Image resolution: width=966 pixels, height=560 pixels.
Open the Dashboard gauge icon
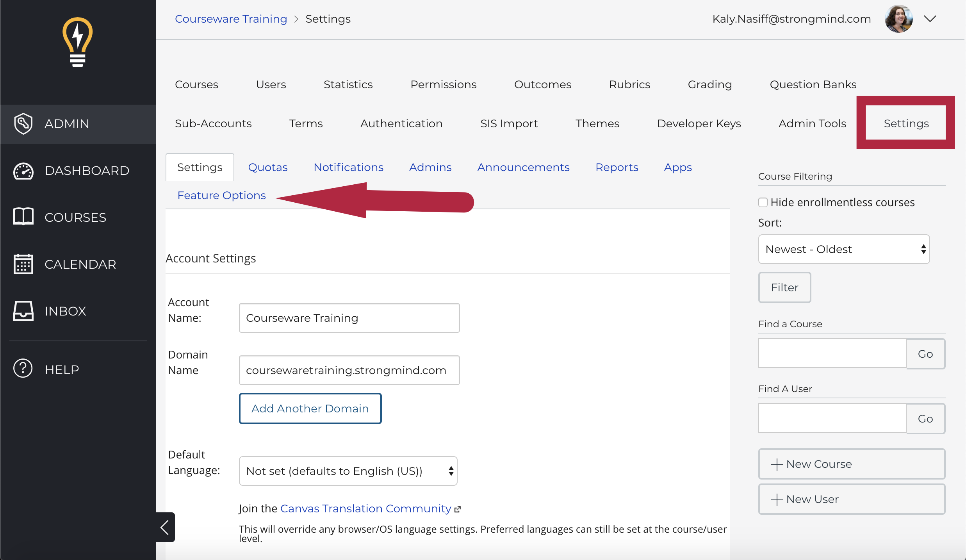point(23,171)
